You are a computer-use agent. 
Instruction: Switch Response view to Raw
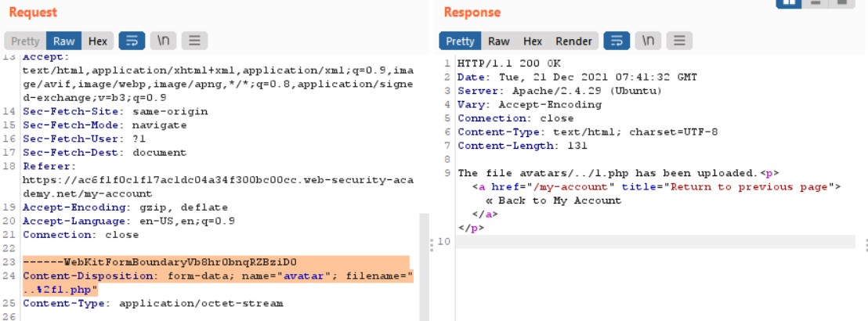point(498,41)
